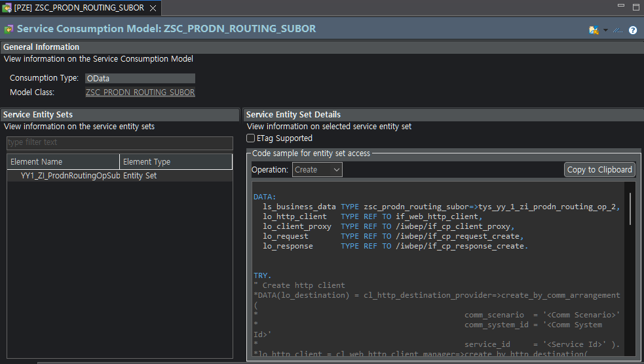Sort by Element Name column header
The height and width of the screenshot is (364, 644).
click(x=64, y=161)
